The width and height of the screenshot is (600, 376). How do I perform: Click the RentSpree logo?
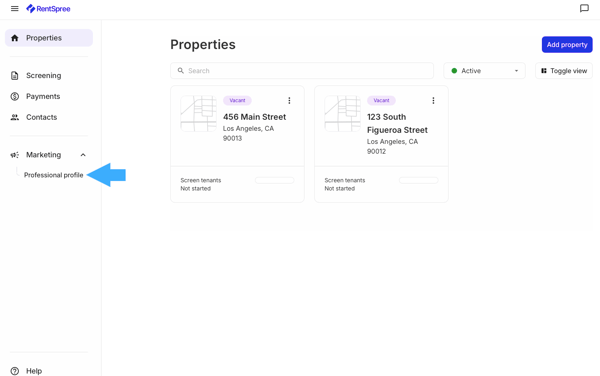pyautogui.click(x=48, y=8)
